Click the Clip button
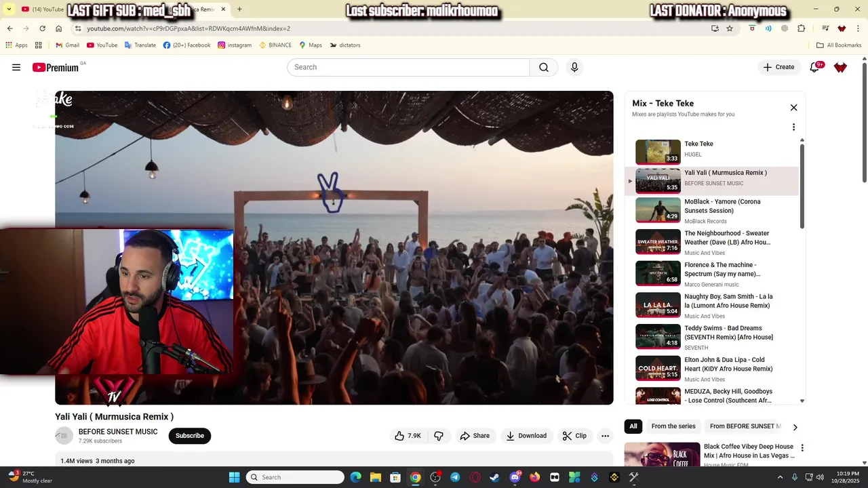 [574, 436]
